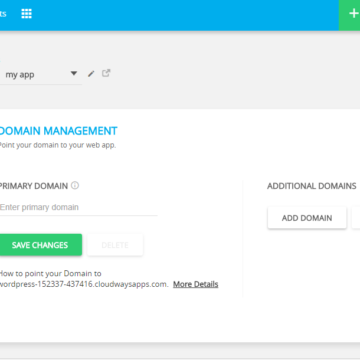
Task: Show primary domain info tooltip icon
Action: (x=75, y=186)
